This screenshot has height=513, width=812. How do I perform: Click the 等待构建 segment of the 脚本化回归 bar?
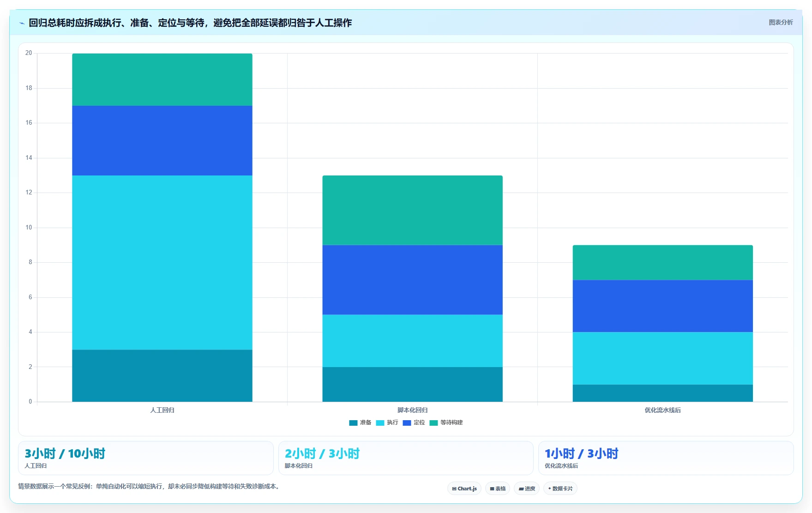tap(412, 210)
